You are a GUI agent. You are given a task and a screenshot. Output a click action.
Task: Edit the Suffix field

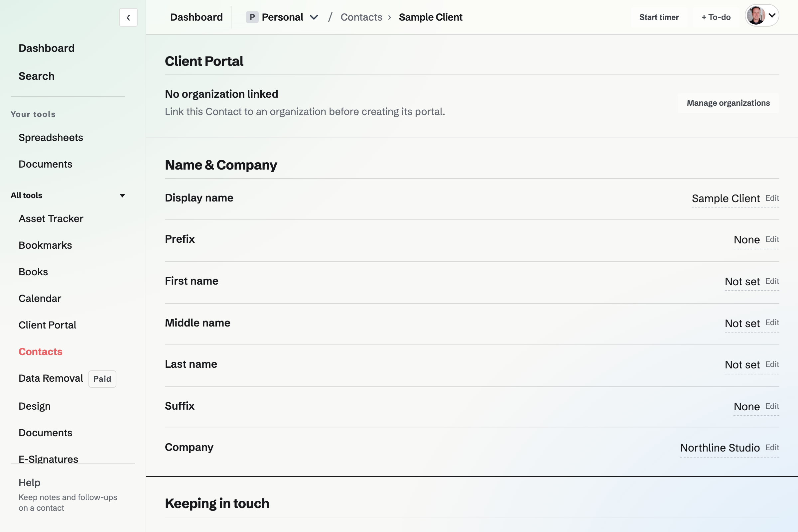pyautogui.click(x=772, y=406)
